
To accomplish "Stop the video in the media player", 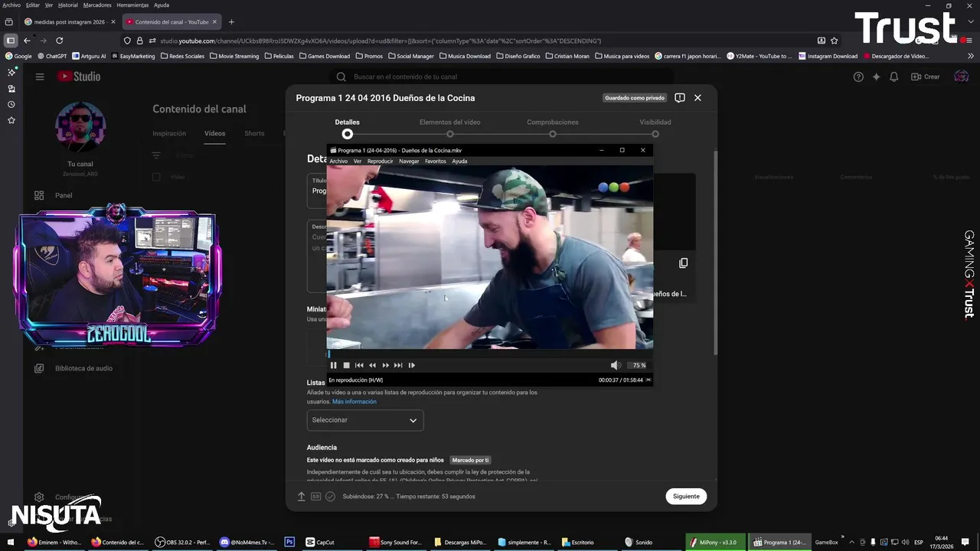I will (346, 365).
